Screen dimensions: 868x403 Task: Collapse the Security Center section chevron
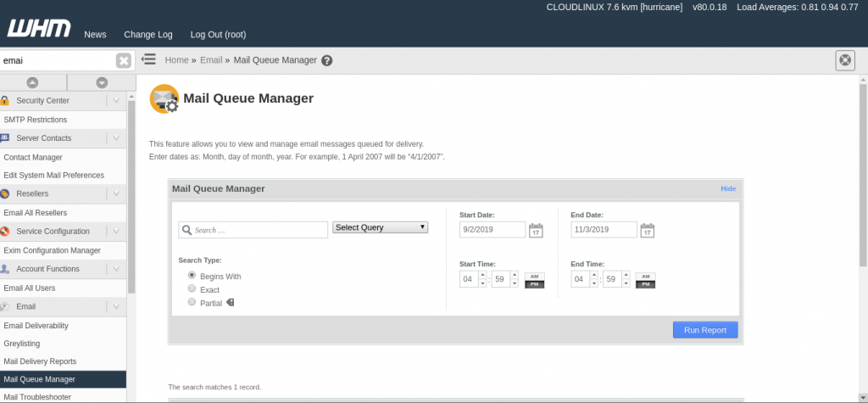click(116, 100)
